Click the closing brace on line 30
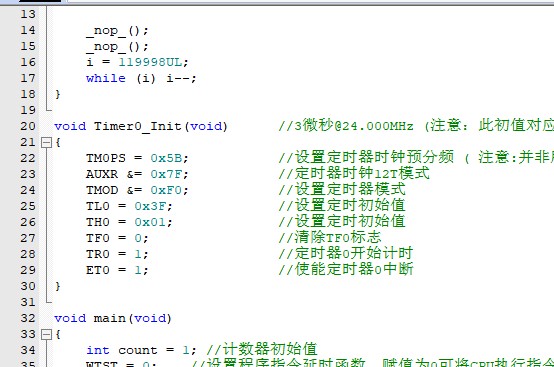 58,286
